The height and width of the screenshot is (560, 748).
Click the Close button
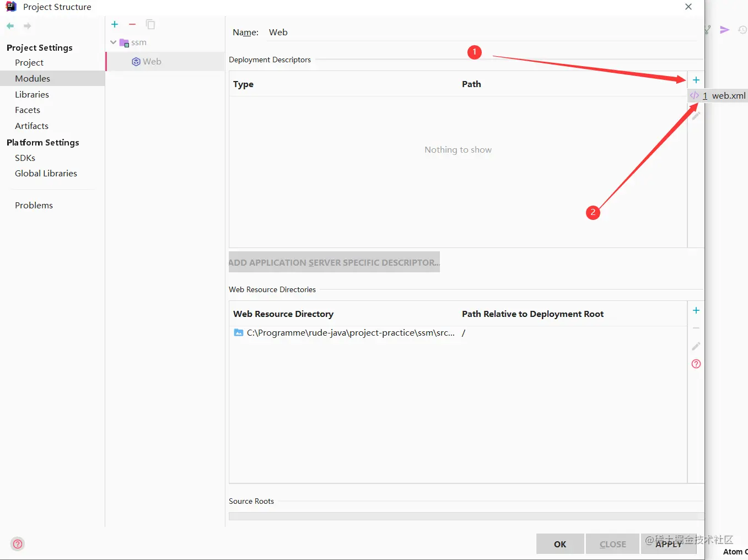[613, 544]
